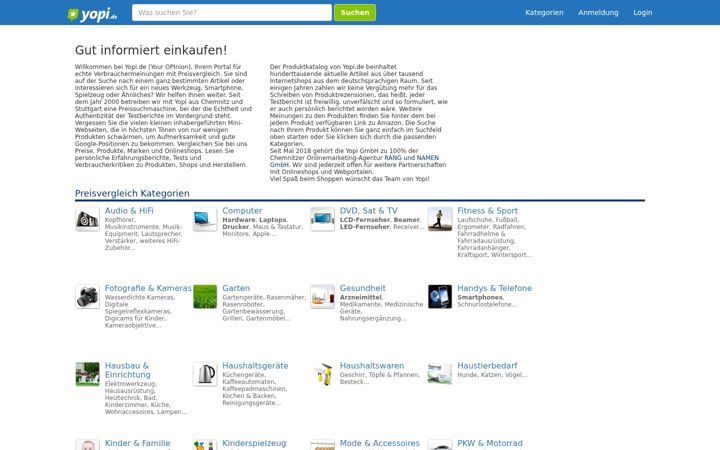
Task: Focus the 'Was suchen Sie?' search field
Action: [232, 12]
